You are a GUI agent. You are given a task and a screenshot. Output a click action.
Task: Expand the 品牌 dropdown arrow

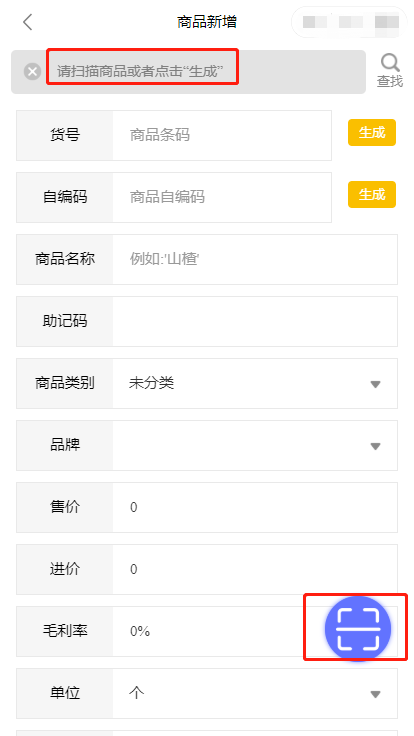[375, 446]
